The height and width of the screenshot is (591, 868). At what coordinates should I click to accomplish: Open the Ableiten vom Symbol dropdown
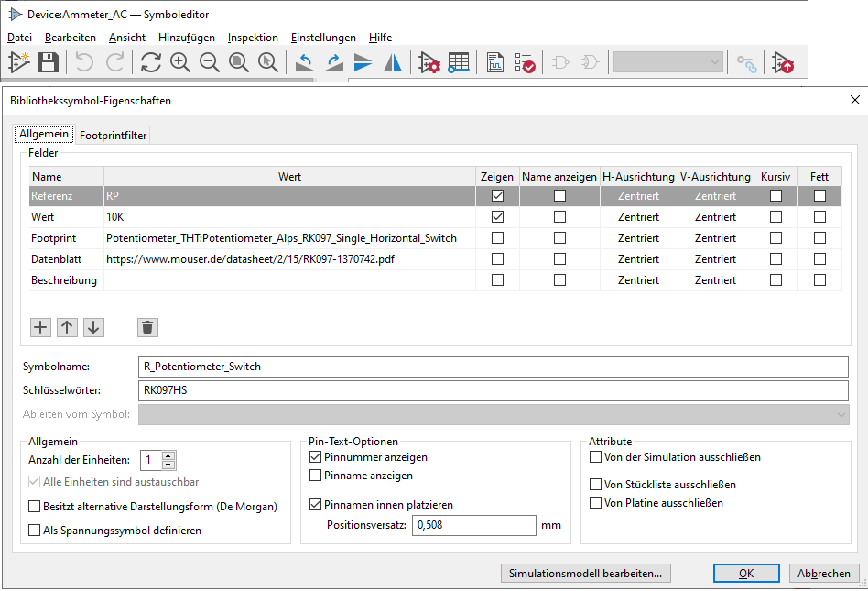[x=494, y=414]
